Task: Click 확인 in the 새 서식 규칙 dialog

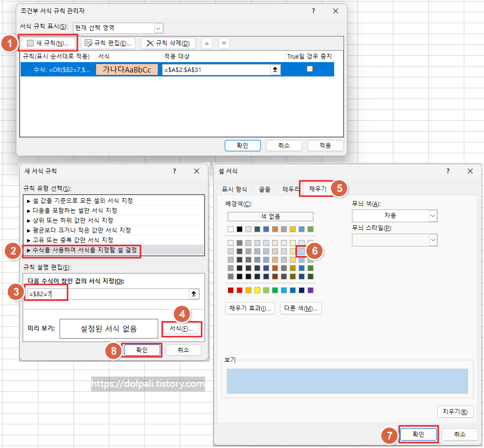Action: click(142, 350)
